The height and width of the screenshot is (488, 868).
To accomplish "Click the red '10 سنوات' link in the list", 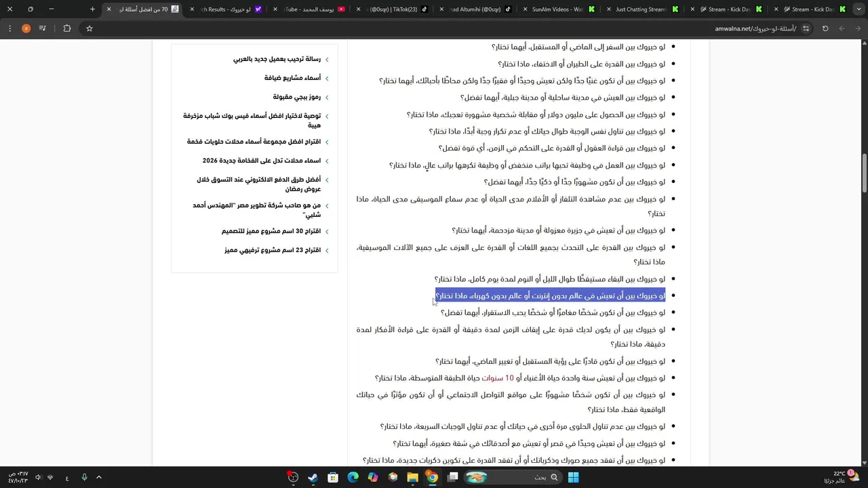I will (498, 378).
